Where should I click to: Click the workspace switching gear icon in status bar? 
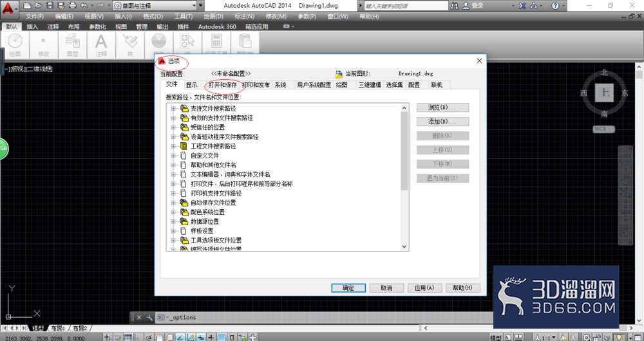click(586, 337)
